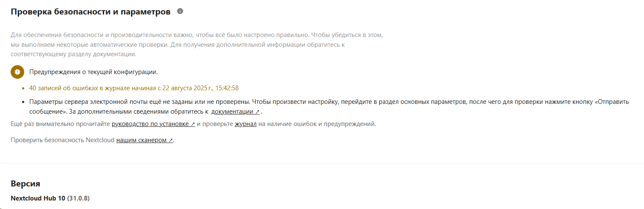644x209 pixels.
Task: Go to the «журнал» log link
Action: (x=246, y=124)
